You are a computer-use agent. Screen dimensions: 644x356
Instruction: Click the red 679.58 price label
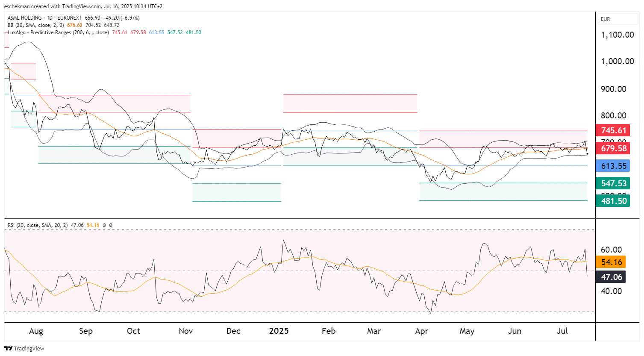614,148
